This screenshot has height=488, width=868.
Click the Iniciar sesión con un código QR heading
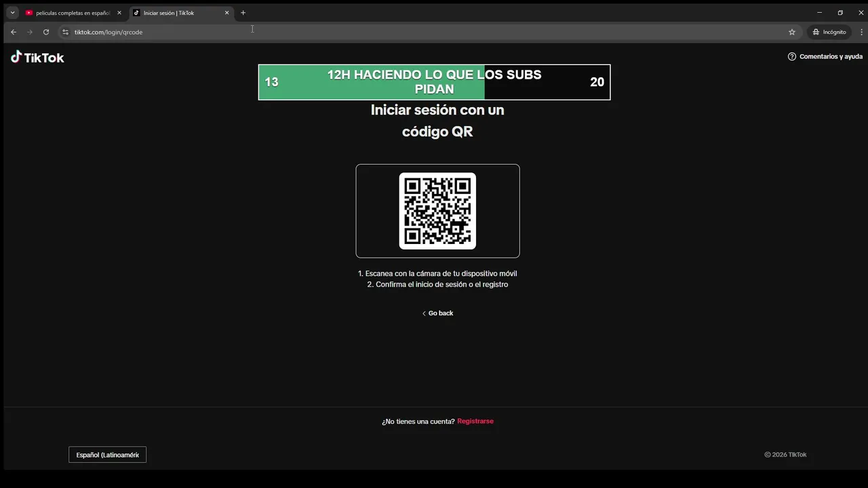point(437,121)
